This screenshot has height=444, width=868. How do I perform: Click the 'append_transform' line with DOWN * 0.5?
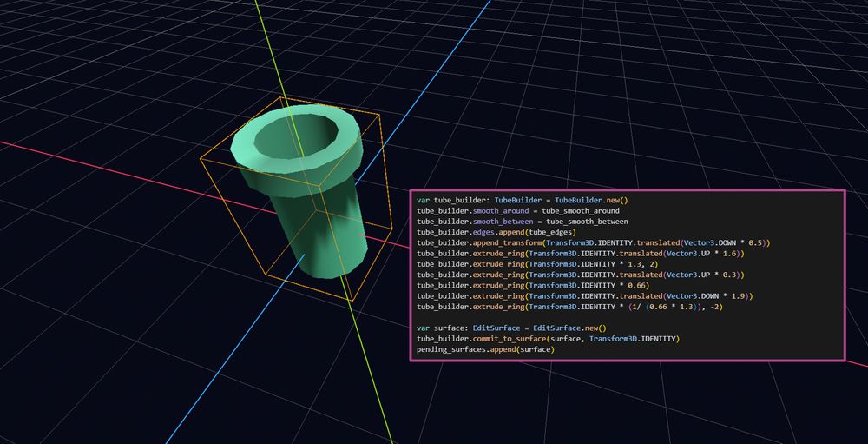pos(594,242)
